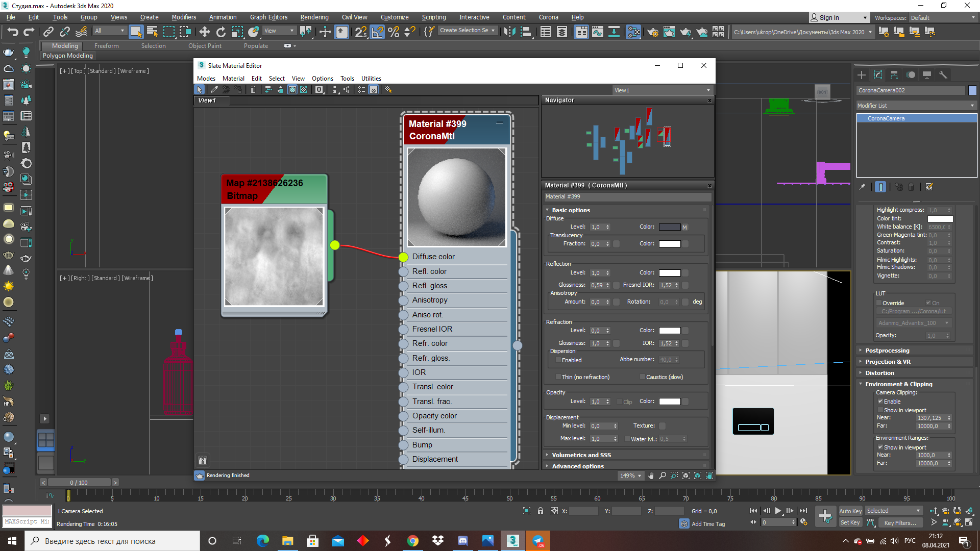Toggle the LUT Override checkbox
This screenshot has height=551, width=980.
click(879, 303)
